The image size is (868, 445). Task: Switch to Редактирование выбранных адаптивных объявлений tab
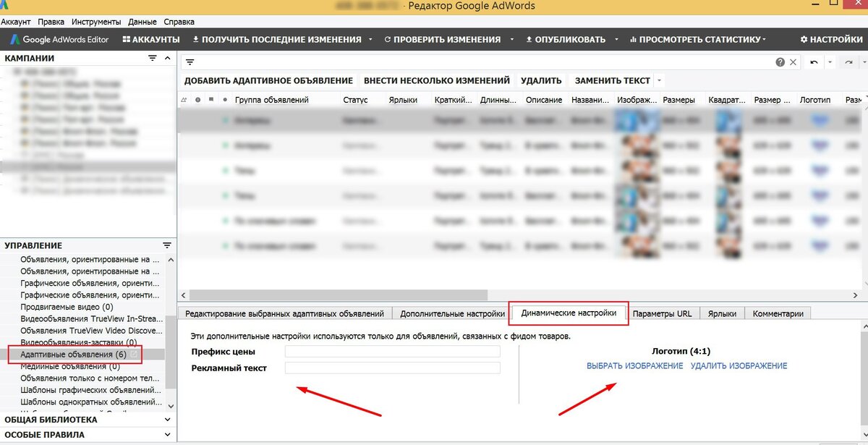(284, 313)
